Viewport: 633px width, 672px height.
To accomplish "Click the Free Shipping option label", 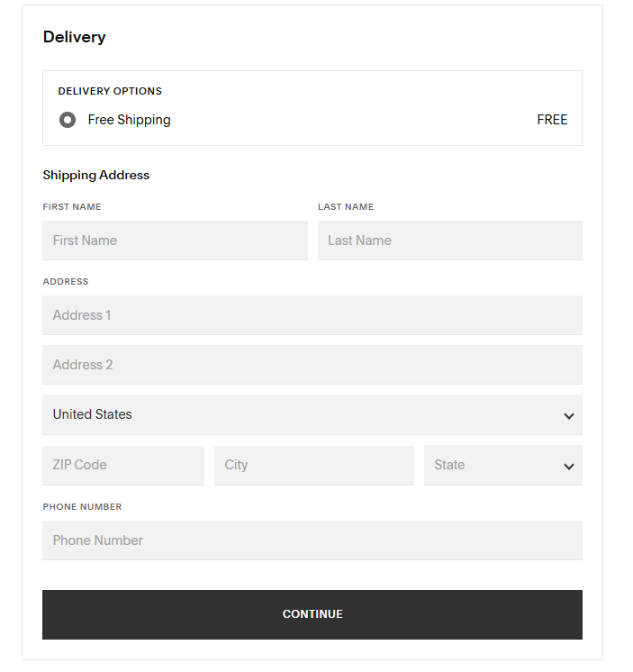I will (x=129, y=120).
